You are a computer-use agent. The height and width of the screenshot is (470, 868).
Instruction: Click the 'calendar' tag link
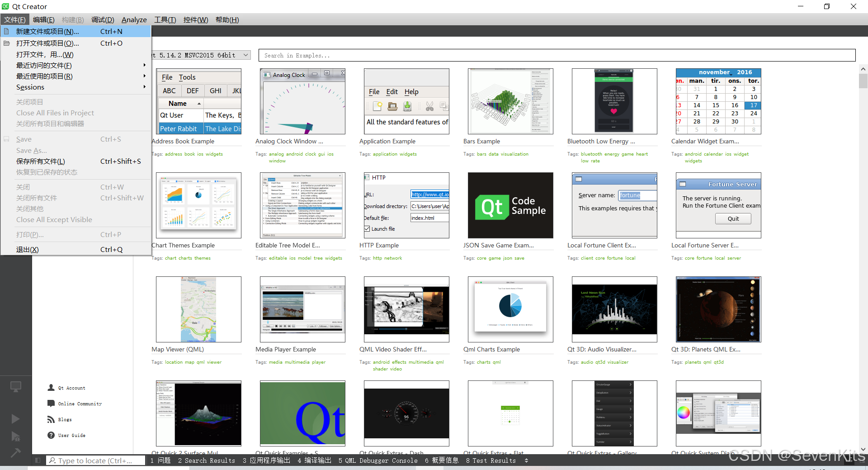click(713, 154)
